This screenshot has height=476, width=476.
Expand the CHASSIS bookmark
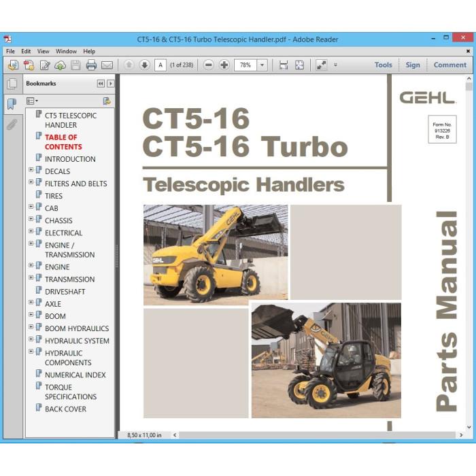point(31,218)
